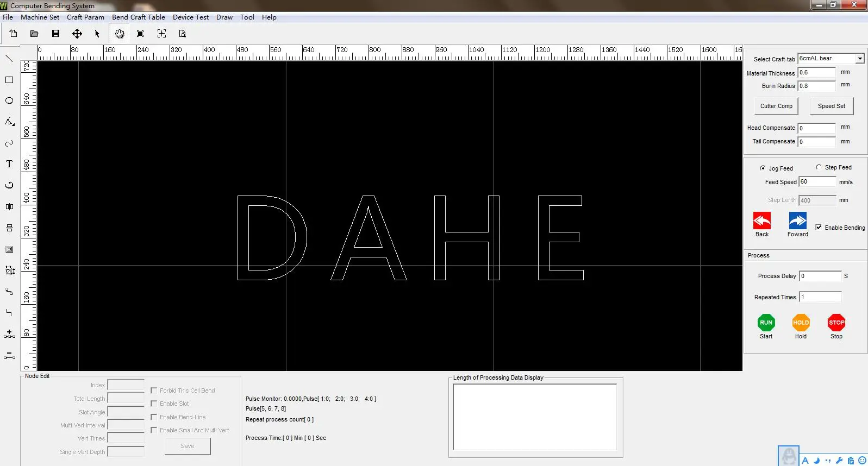Click the Speed Set button
868x466 pixels.
pyautogui.click(x=831, y=106)
